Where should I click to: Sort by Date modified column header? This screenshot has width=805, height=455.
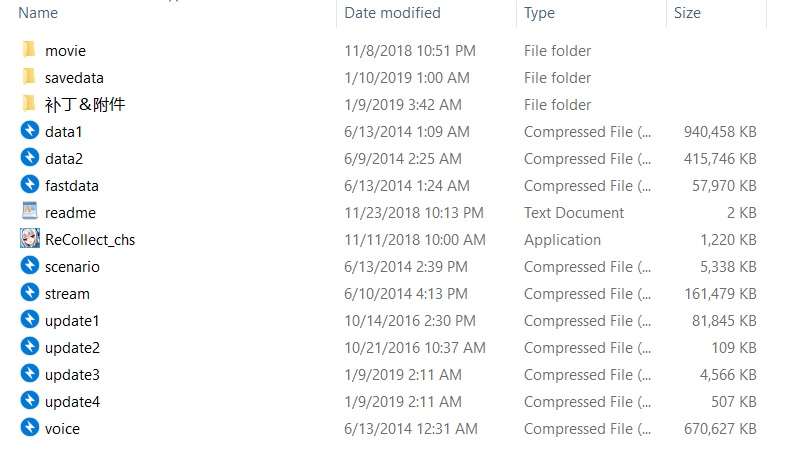(x=392, y=13)
